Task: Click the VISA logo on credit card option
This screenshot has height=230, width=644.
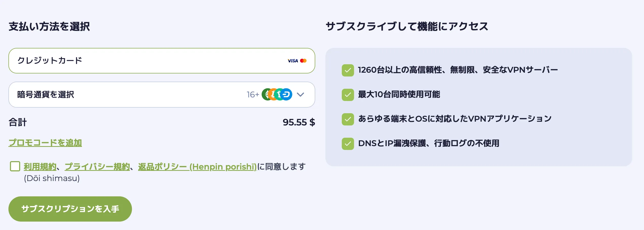Action: 293,60
